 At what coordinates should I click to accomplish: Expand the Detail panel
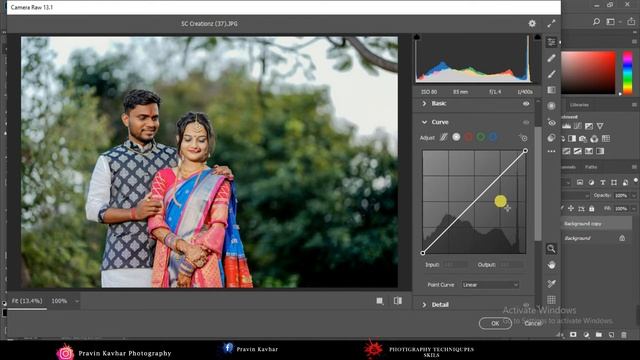(424, 304)
